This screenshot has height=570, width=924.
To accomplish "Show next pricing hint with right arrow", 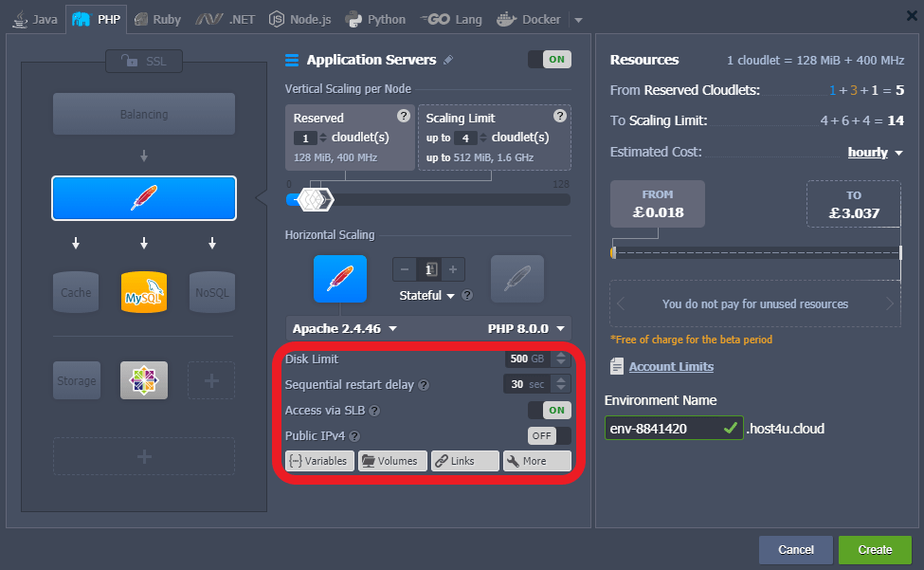I will pyautogui.click(x=890, y=304).
